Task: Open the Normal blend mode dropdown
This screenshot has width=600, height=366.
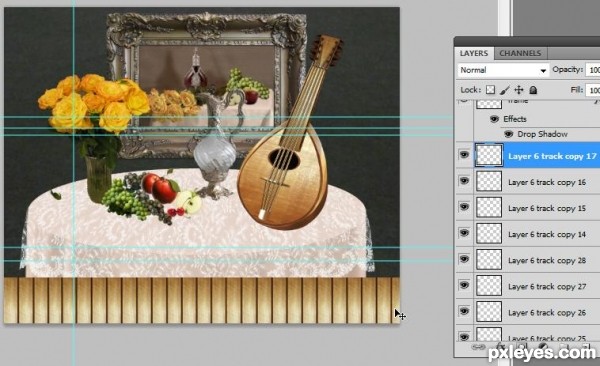Action: pos(503,70)
